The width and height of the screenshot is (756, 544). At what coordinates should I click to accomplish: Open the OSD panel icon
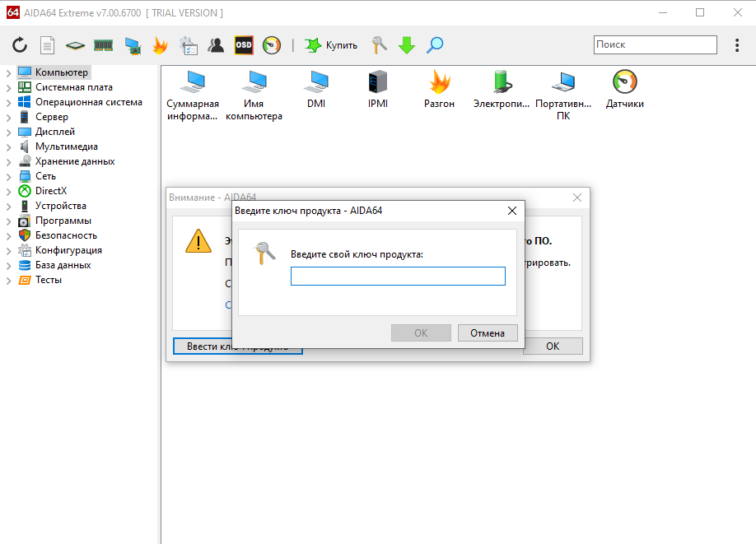244,45
